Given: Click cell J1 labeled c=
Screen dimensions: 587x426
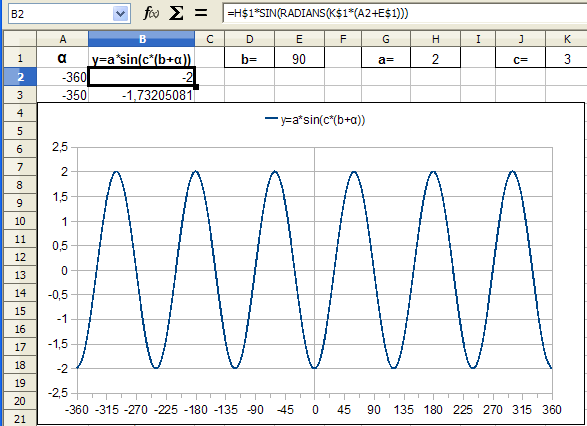Looking at the screenshot, I should point(521,58).
